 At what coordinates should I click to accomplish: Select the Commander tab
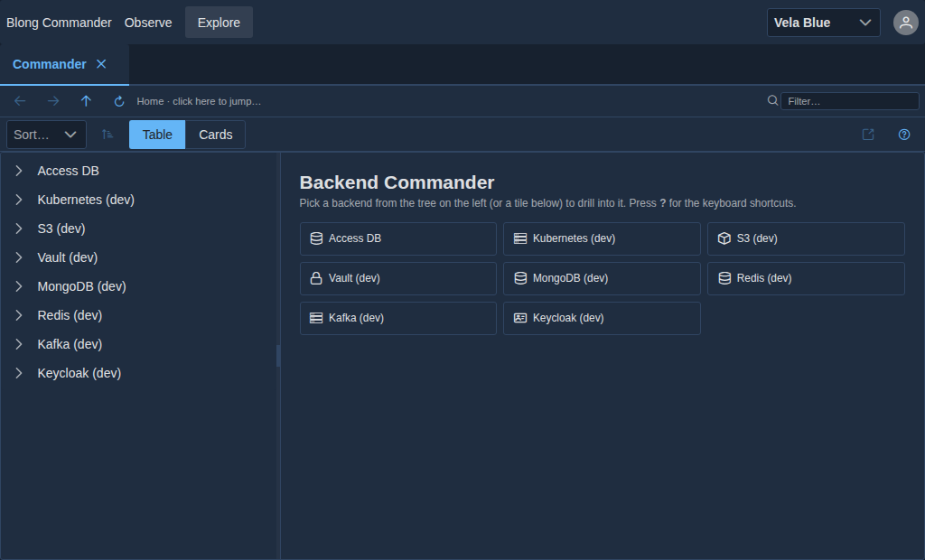click(50, 64)
